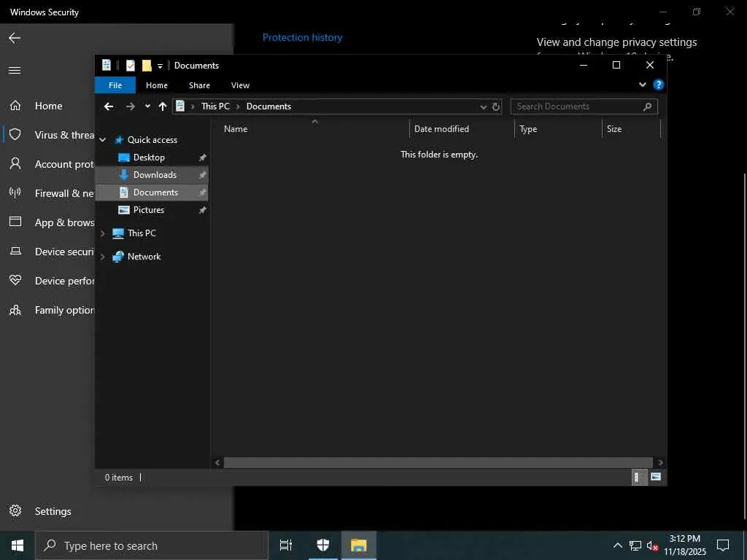Click This PC in the address bar
Viewport: 747px width, 560px height.
[215, 106]
